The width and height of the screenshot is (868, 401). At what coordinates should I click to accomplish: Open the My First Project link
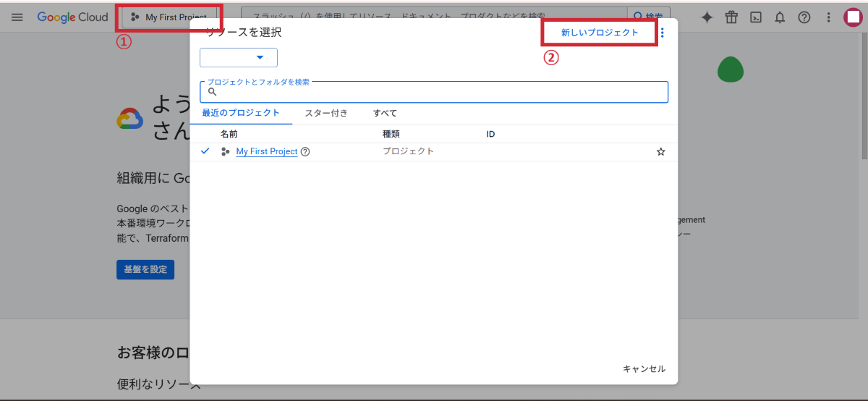[266, 152]
